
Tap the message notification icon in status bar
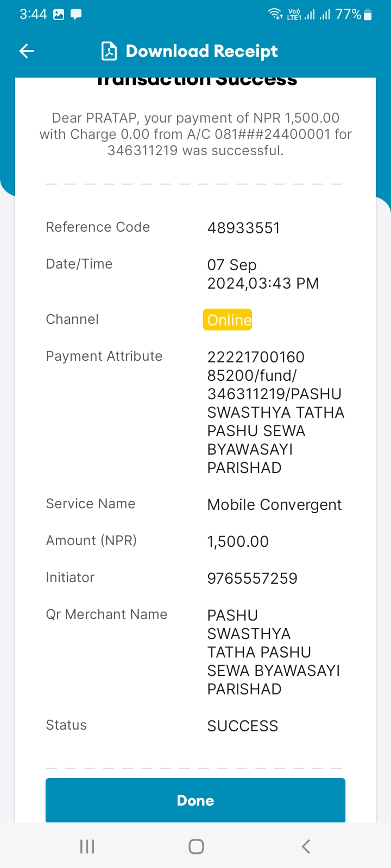point(76,15)
